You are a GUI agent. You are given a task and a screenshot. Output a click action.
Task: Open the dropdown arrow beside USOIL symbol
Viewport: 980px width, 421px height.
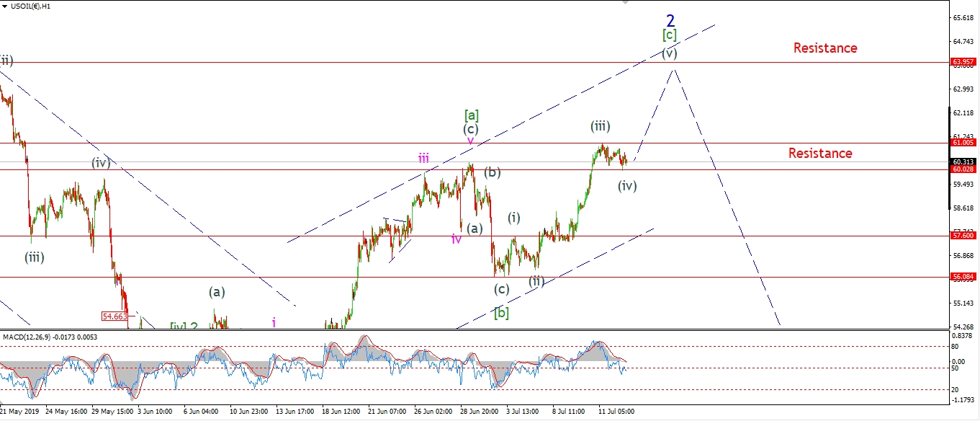[4, 6]
